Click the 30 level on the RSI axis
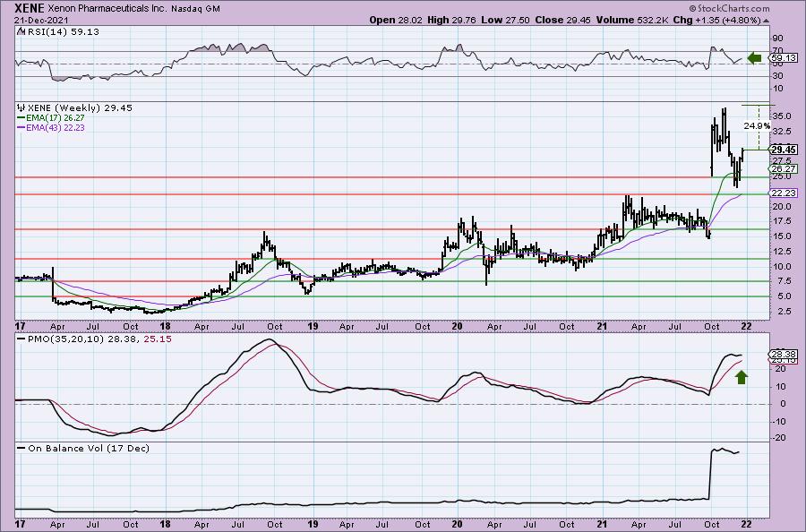 pyautogui.click(x=777, y=76)
